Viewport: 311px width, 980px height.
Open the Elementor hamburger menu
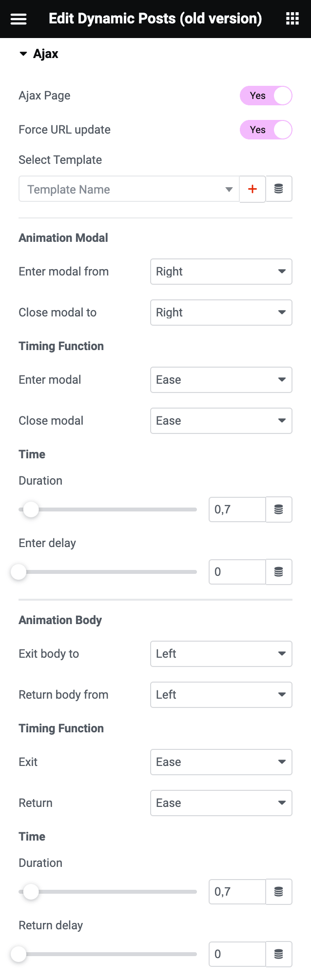(x=19, y=19)
